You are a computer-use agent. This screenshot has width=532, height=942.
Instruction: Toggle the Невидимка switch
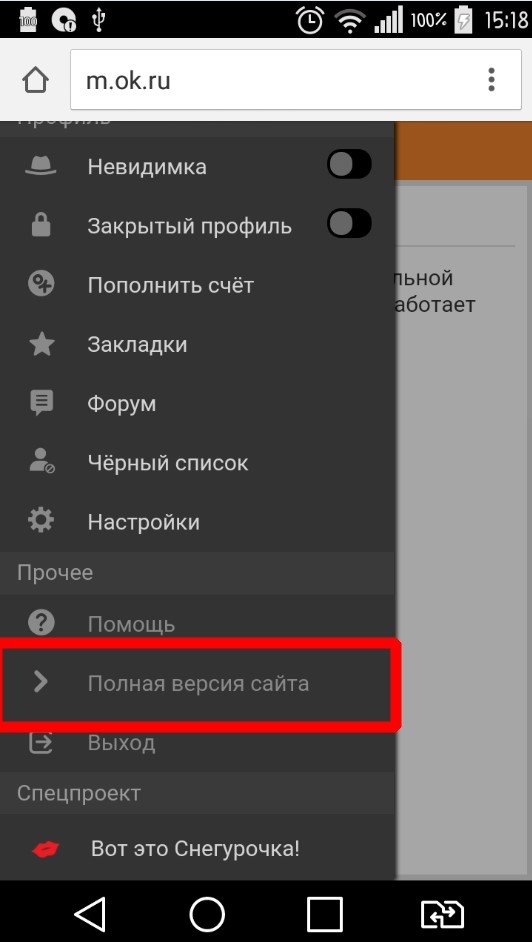point(349,165)
